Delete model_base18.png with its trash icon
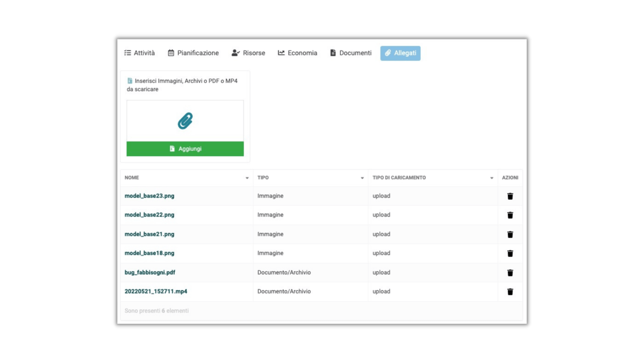644x362 pixels. tap(510, 253)
